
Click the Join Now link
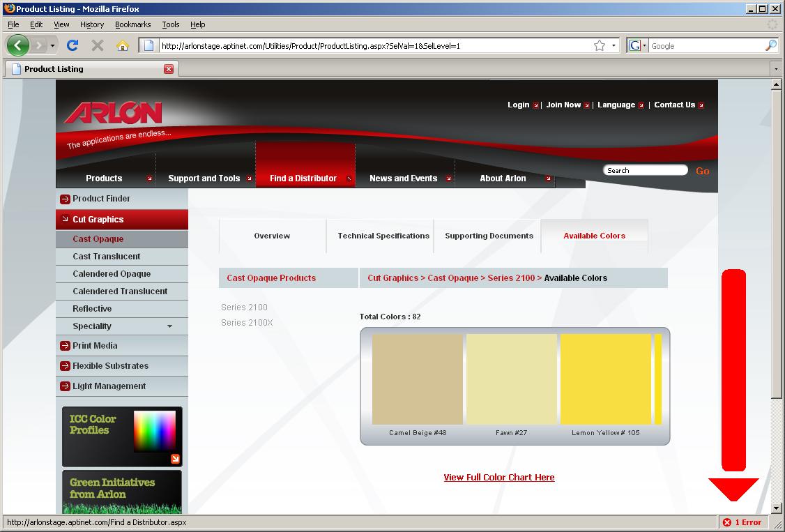point(563,105)
